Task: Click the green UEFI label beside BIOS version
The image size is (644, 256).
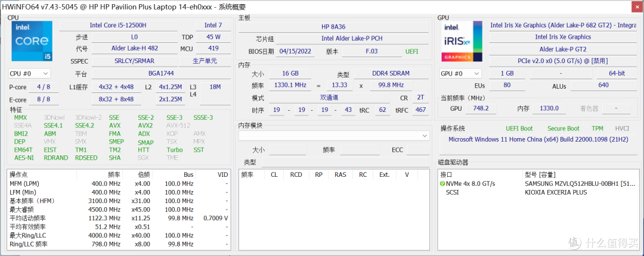Action: 412,52
